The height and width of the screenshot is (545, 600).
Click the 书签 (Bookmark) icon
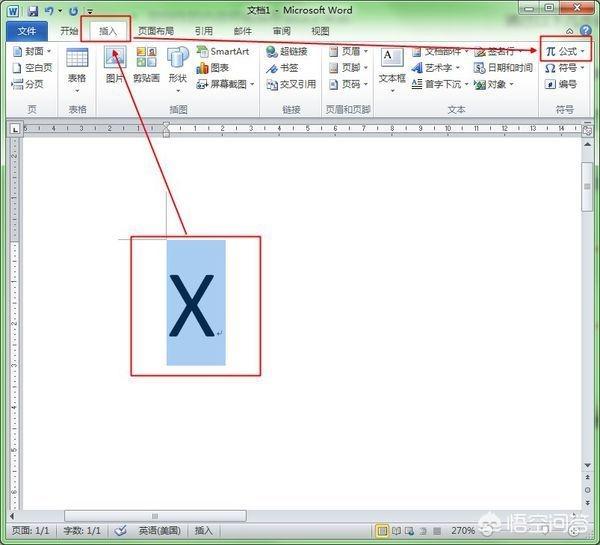point(271,68)
